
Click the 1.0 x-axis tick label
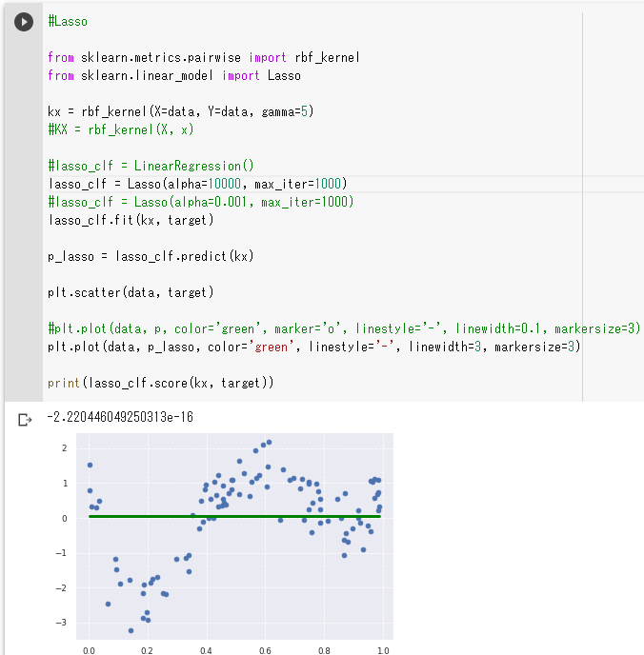(383, 650)
